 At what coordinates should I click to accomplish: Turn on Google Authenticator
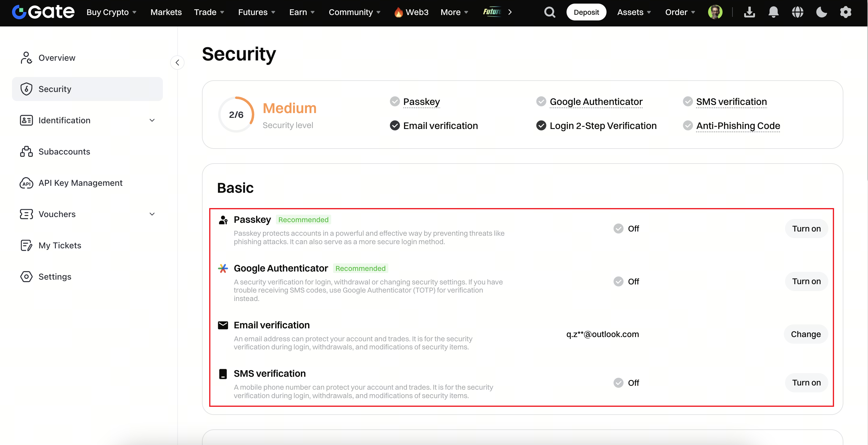coord(806,281)
